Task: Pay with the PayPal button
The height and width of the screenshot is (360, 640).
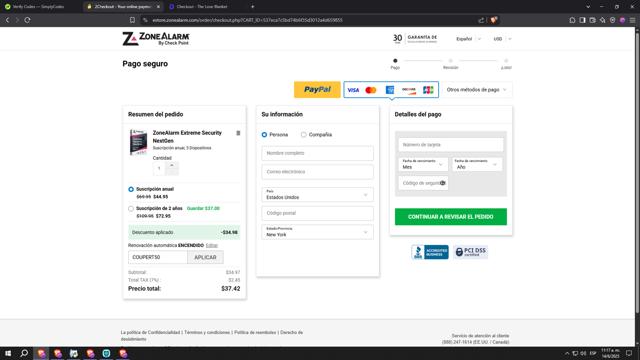Action: [x=317, y=89]
